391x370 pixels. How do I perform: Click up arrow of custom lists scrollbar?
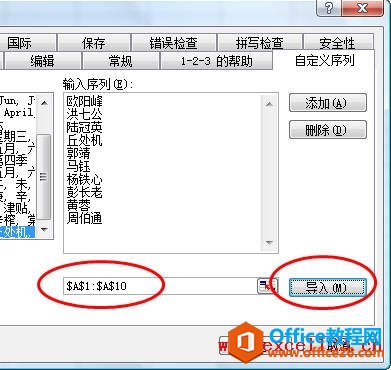click(x=44, y=103)
